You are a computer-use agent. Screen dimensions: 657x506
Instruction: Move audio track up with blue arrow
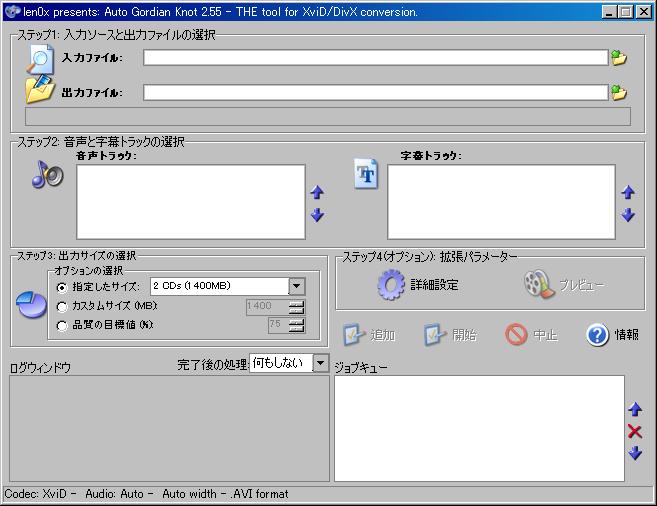pos(317,192)
